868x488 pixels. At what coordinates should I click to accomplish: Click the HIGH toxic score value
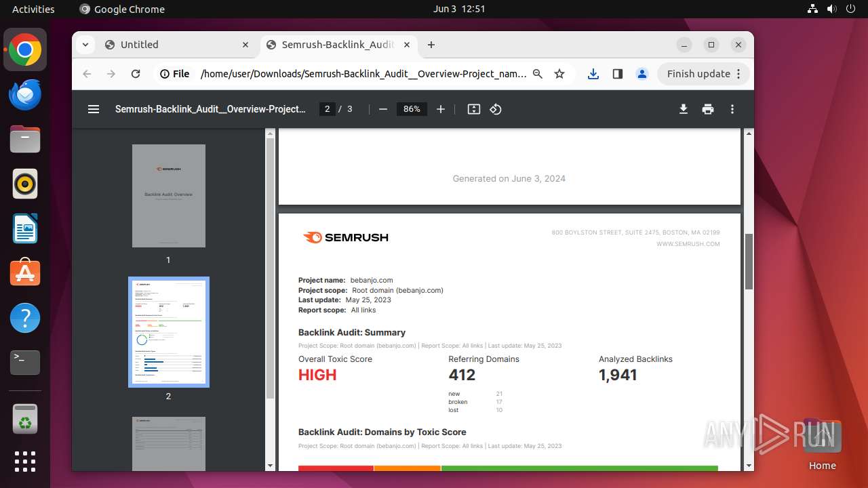pyautogui.click(x=317, y=375)
